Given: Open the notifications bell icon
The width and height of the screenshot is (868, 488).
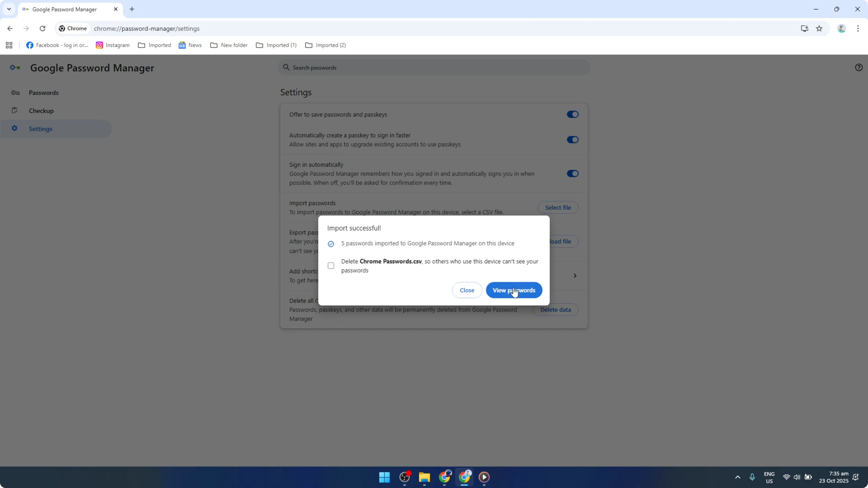Looking at the screenshot, I should (x=855, y=477).
